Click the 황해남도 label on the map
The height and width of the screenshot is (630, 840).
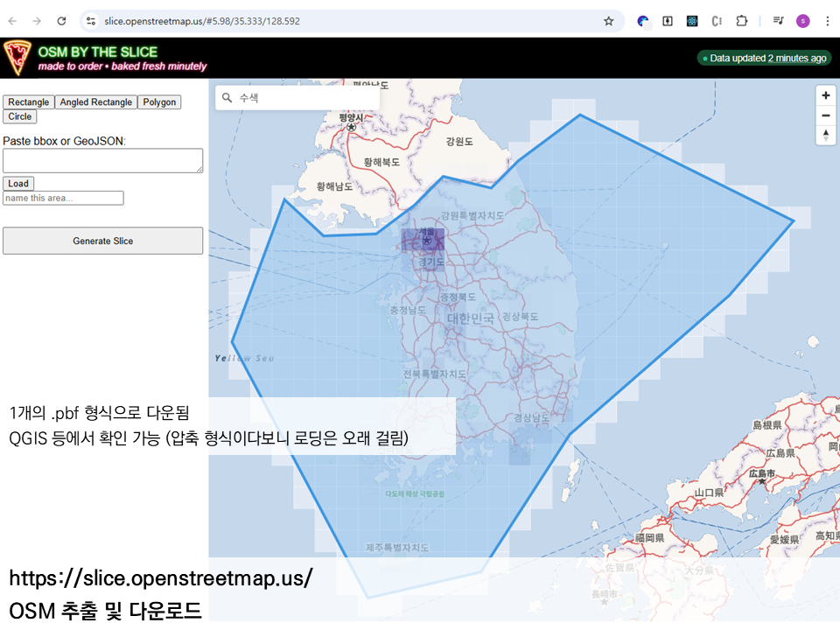coord(334,186)
